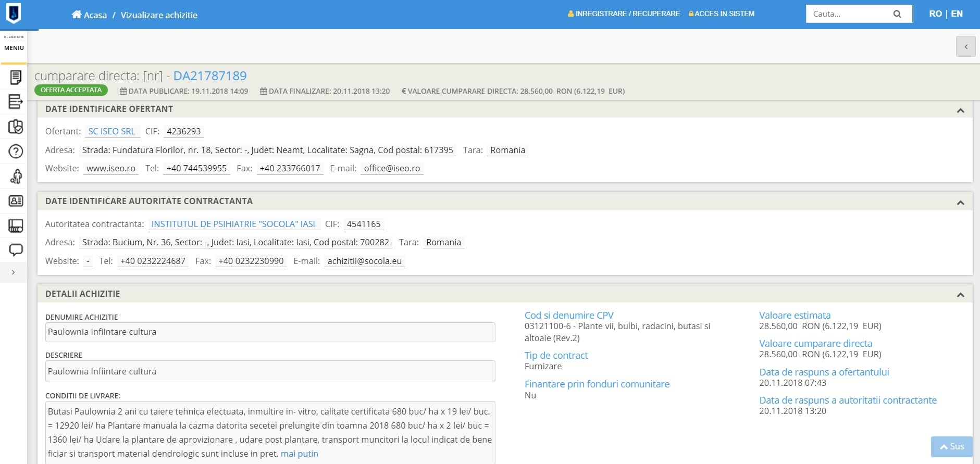Click email office@iseo.ro
This screenshot has width=980, height=464.
(x=392, y=168)
